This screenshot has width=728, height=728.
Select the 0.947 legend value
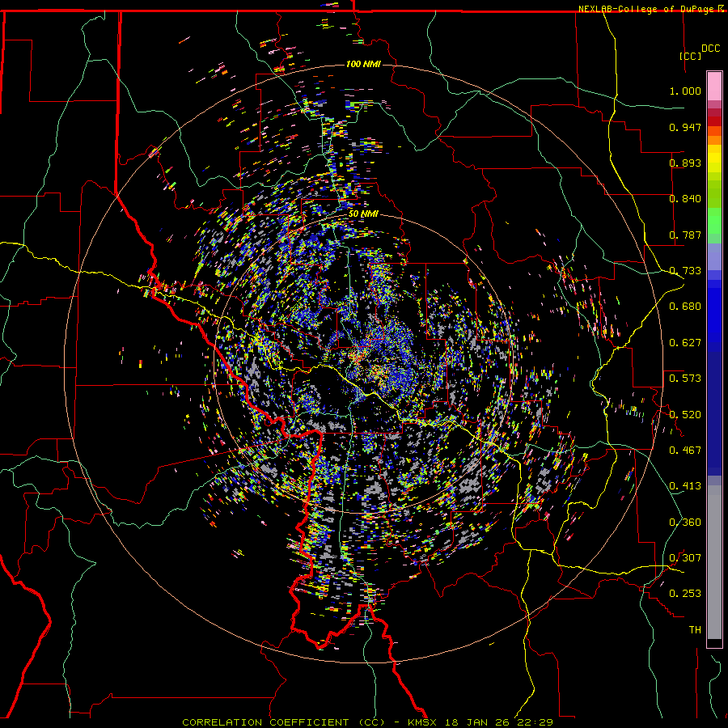pos(685,127)
